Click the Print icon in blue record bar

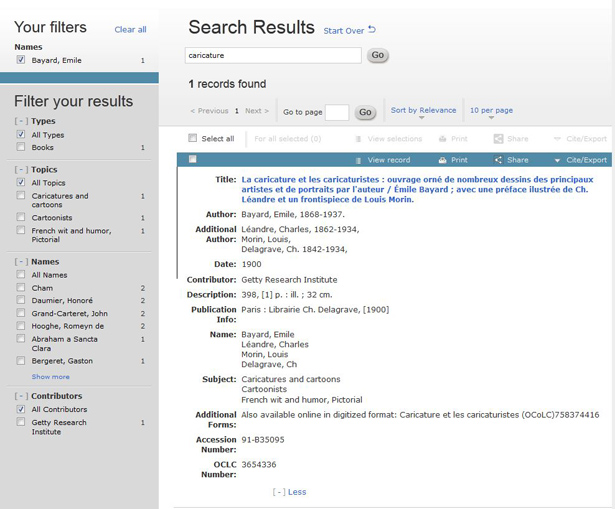442,160
